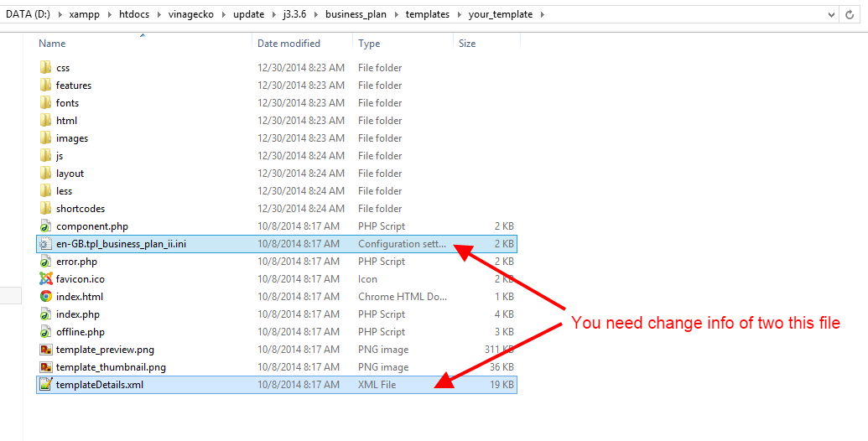The image size is (868, 441).
Task: Select the template_preview.png image icon
Action: [45, 350]
